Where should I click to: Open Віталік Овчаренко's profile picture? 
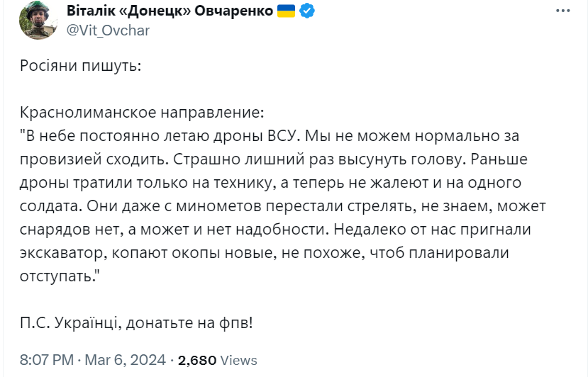[38, 20]
